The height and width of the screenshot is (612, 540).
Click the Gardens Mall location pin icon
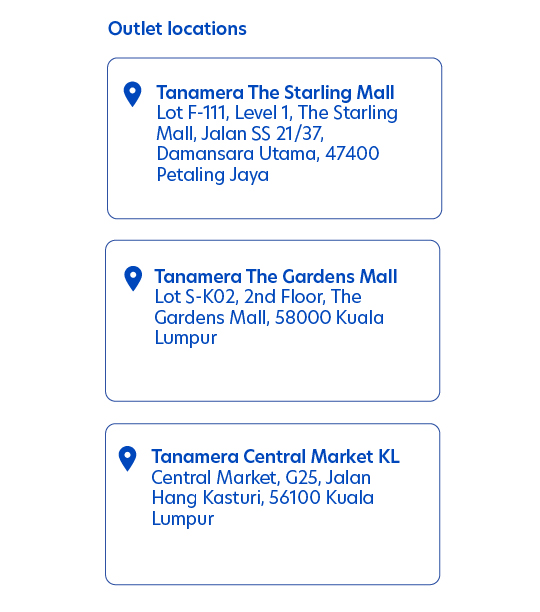pyautogui.click(x=133, y=278)
